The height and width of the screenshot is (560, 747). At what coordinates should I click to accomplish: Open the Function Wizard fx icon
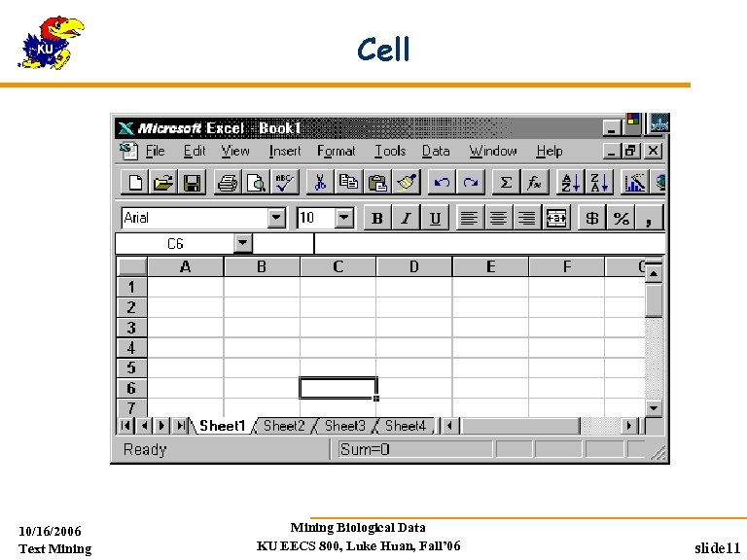pos(534,182)
